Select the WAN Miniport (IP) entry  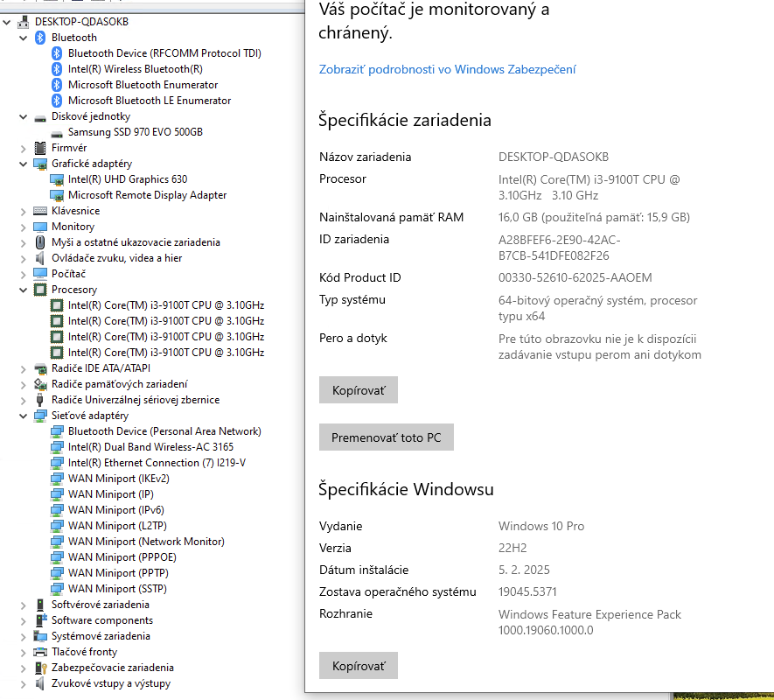(111, 494)
